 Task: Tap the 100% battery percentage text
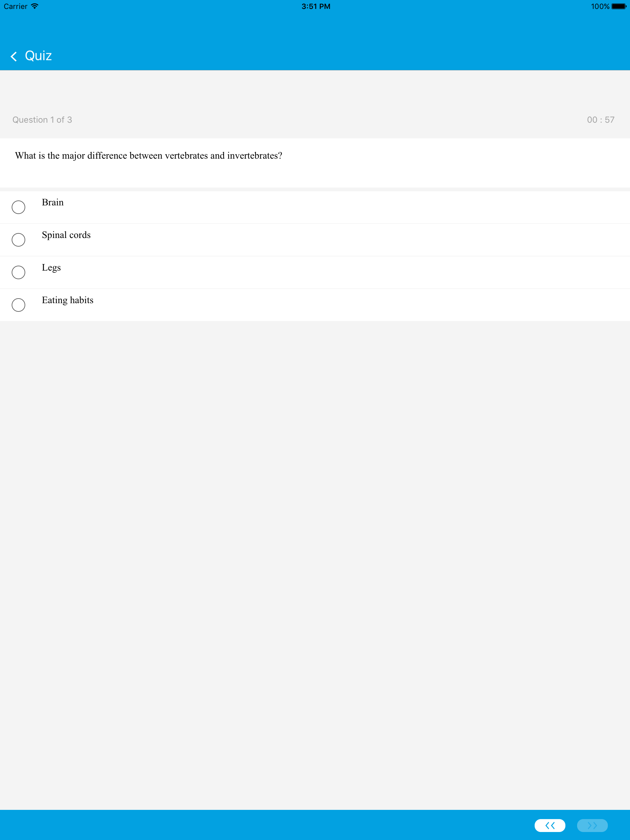tap(600, 6)
